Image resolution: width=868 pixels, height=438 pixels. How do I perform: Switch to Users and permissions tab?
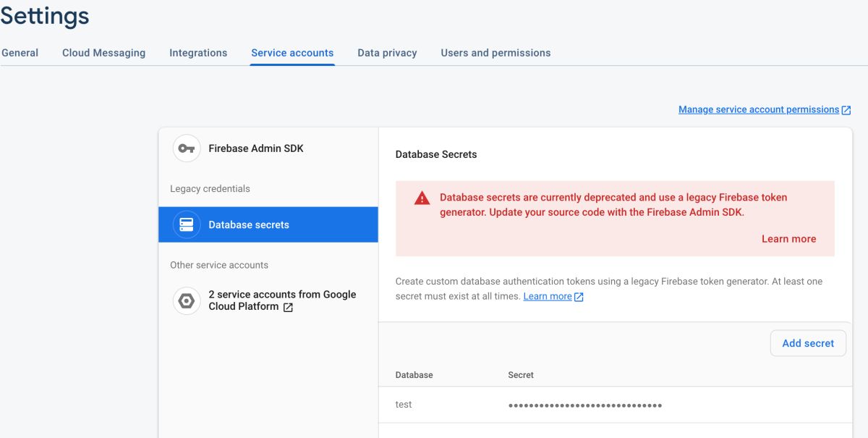[495, 53]
